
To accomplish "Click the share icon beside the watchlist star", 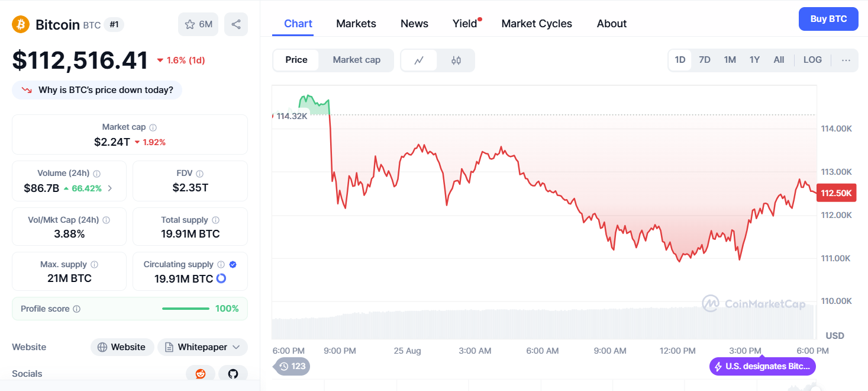I will 236,24.
